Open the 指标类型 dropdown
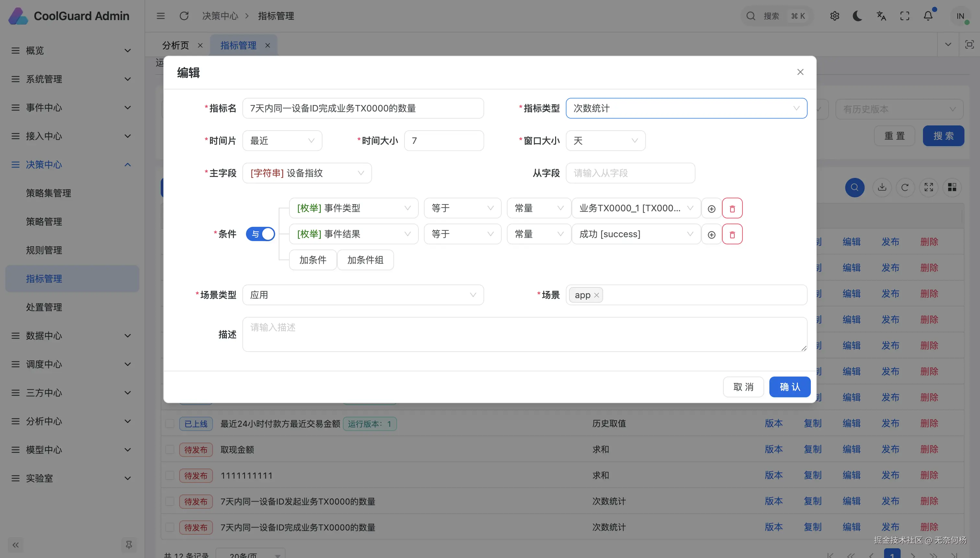The width and height of the screenshot is (980, 558). click(686, 109)
